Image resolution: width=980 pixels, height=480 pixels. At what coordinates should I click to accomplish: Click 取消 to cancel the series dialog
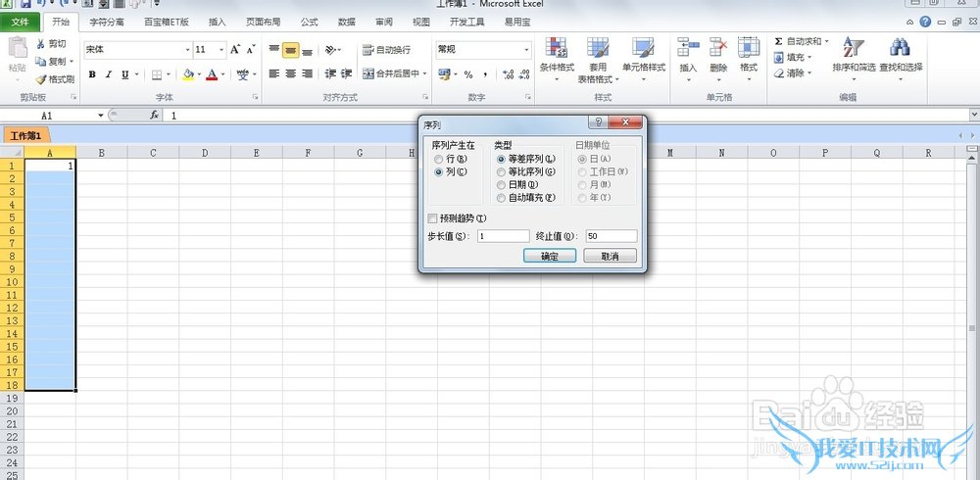[x=610, y=256]
